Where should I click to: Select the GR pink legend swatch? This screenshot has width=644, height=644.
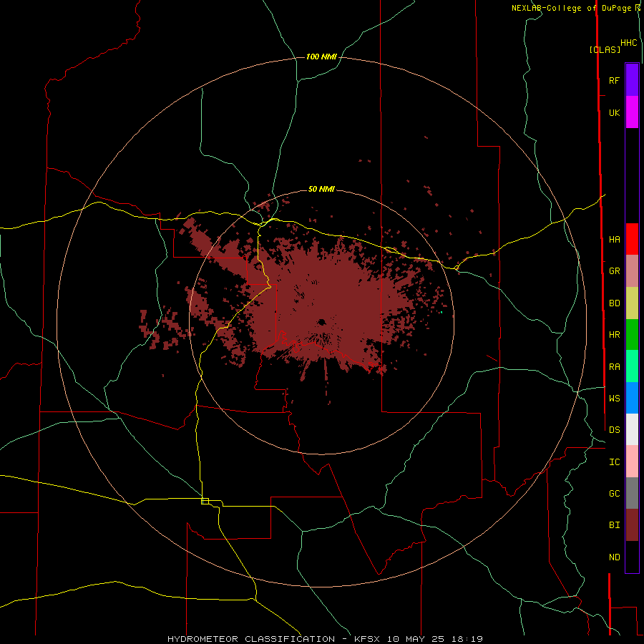pyautogui.click(x=632, y=271)
